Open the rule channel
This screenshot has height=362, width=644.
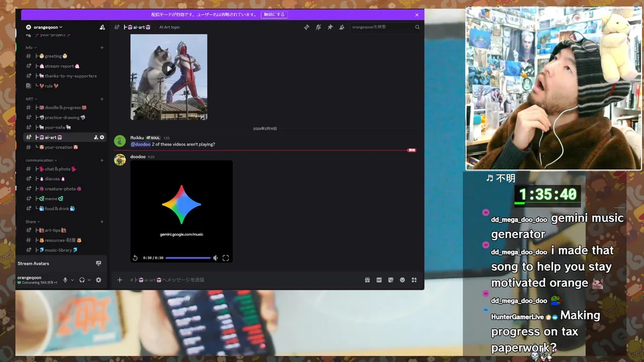(x=65, y=86)
